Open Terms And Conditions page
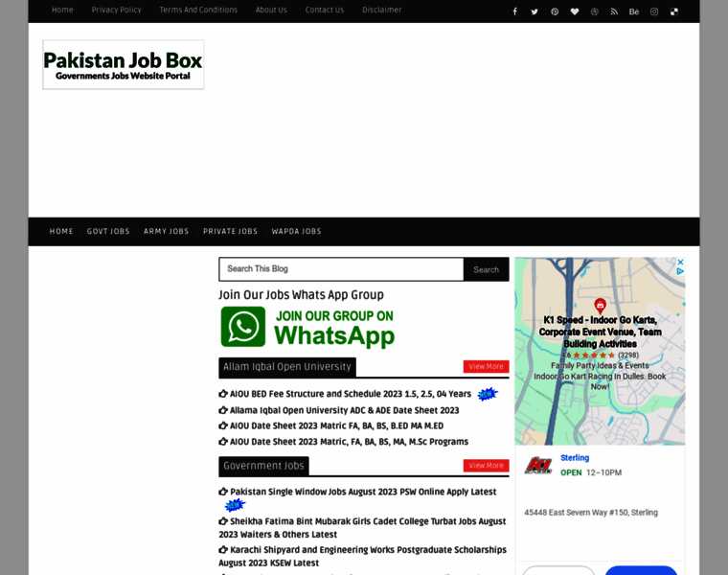 [x=198, y=10]
